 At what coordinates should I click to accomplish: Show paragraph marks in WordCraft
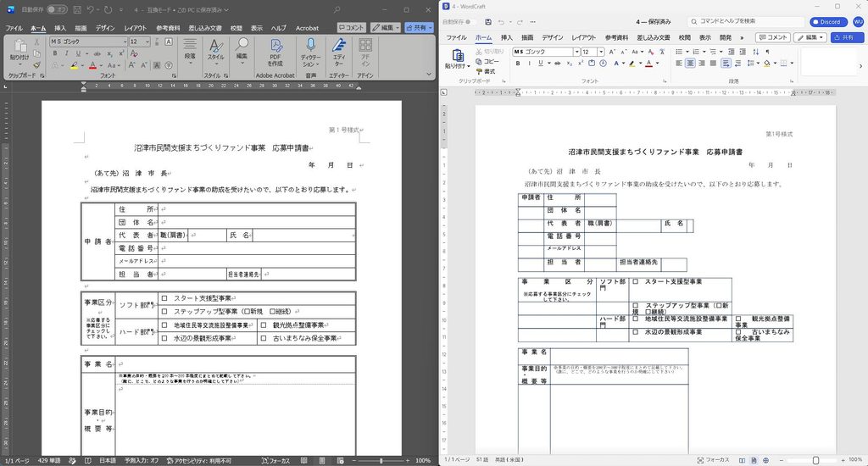point(767,52)
